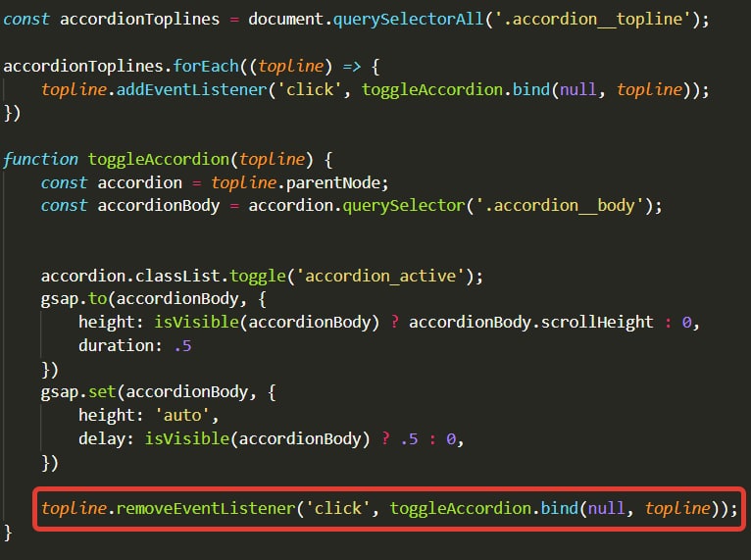Click 'bind' in the removeEventListener line

pos(560,508)
